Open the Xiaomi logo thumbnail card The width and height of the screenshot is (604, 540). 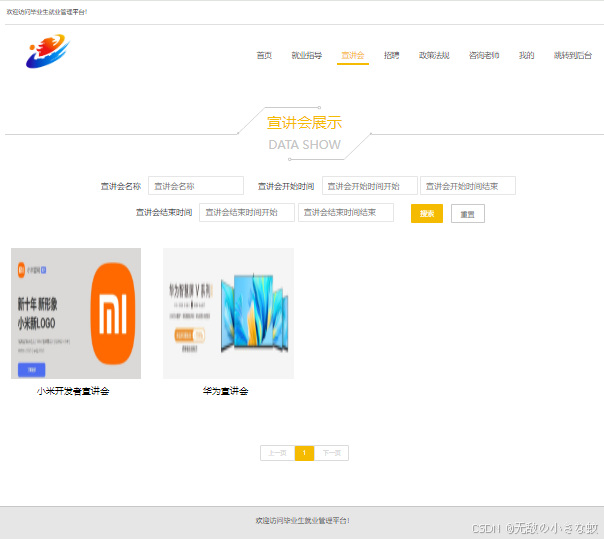click(76, 313)
